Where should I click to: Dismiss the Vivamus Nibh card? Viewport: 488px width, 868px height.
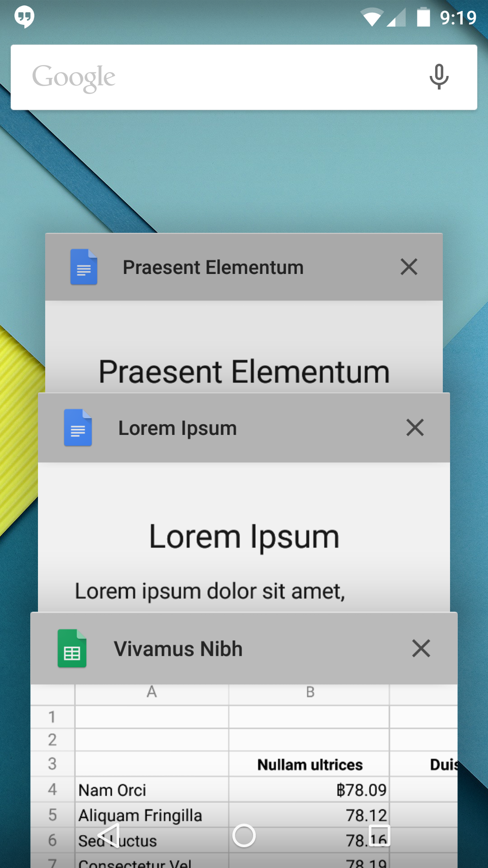point(421,648)
